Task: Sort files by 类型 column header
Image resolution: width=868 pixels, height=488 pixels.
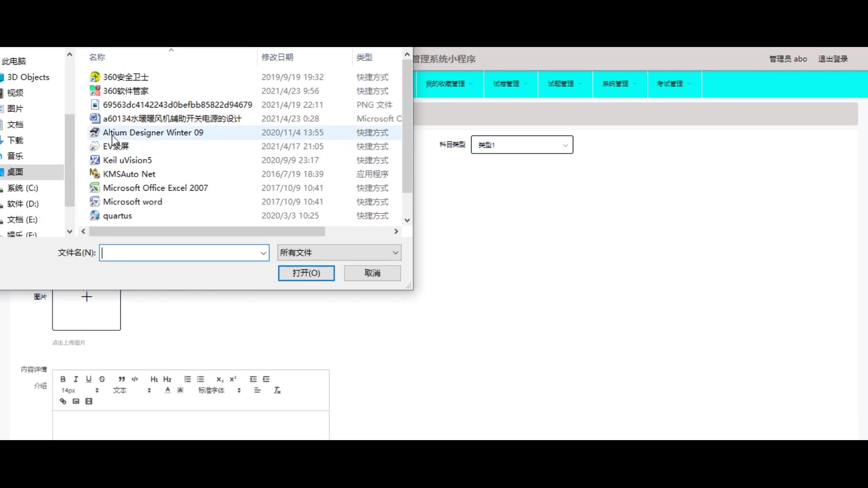Action: [364, 57]
